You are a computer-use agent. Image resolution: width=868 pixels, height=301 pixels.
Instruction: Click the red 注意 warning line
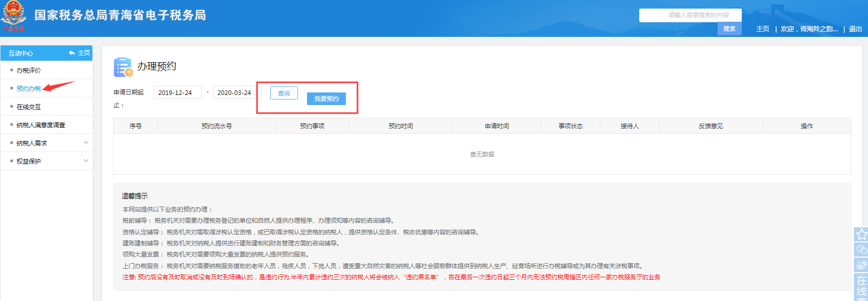(391, 277)
